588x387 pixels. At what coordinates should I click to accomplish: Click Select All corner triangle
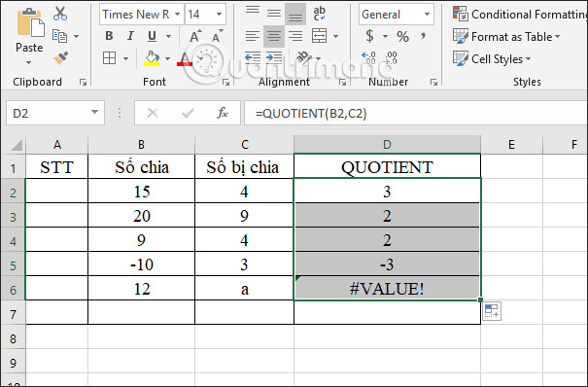point(17,145)
